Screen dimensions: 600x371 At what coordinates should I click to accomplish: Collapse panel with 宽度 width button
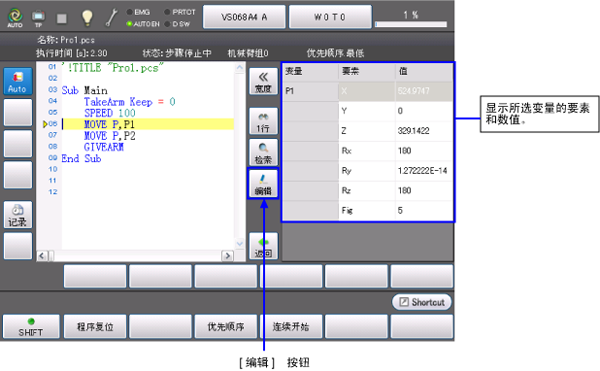click(x=263, y=81)
